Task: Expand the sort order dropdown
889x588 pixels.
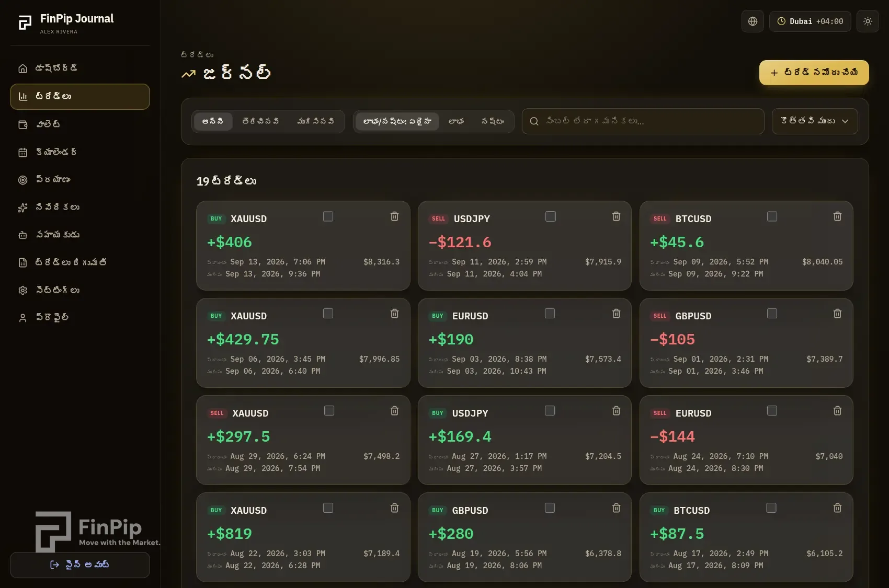Action: pyautogui.click(x=815, y=121)
